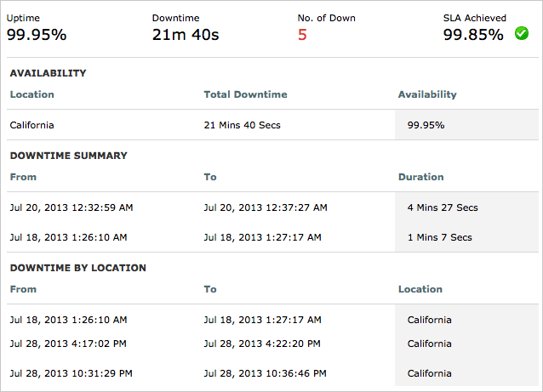Click the Total Downtime column header
Image resolution: width=543 pixels, height=392 pixels.
pyautogui.click(x=245, y=94)
